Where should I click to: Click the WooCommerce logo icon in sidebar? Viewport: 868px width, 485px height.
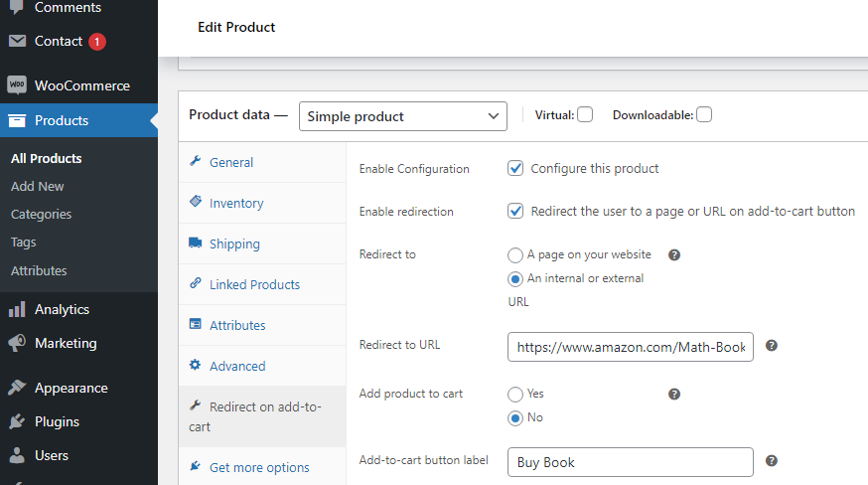(x=17, y=85)
